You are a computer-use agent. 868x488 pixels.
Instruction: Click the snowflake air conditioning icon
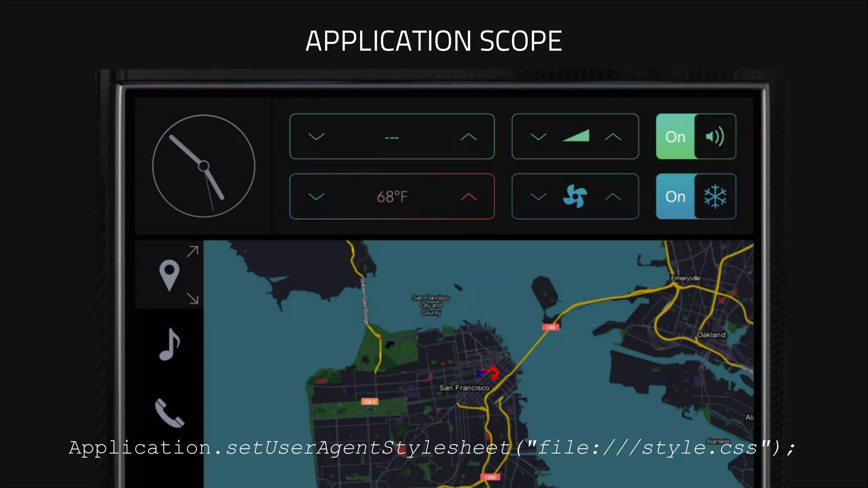(x=715, y=197)
